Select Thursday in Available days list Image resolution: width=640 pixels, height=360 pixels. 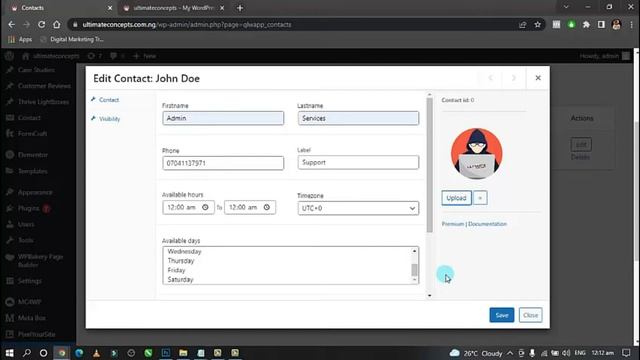pyautogui.click(x=181, y=260)
